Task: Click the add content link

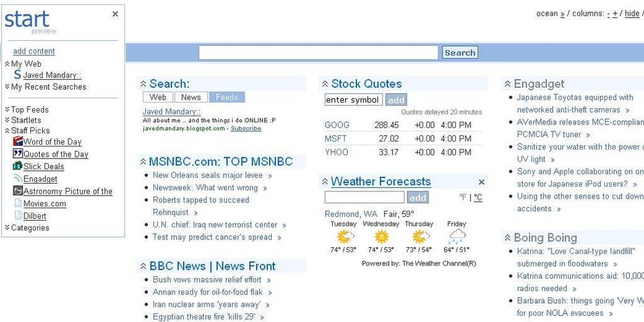Action: [34, 51]
